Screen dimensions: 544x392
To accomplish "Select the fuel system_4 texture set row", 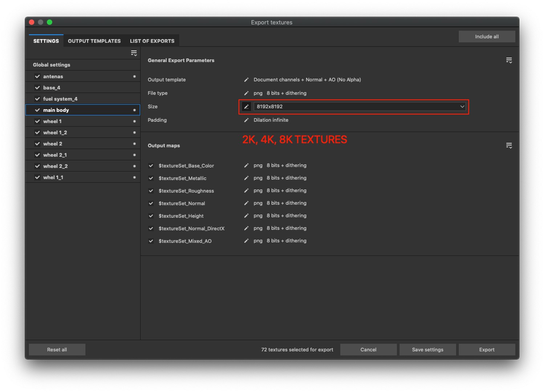I will [83, 99].
